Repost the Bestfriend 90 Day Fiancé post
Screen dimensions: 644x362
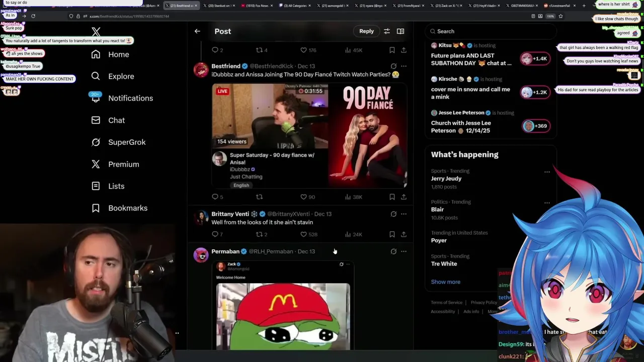259,197
